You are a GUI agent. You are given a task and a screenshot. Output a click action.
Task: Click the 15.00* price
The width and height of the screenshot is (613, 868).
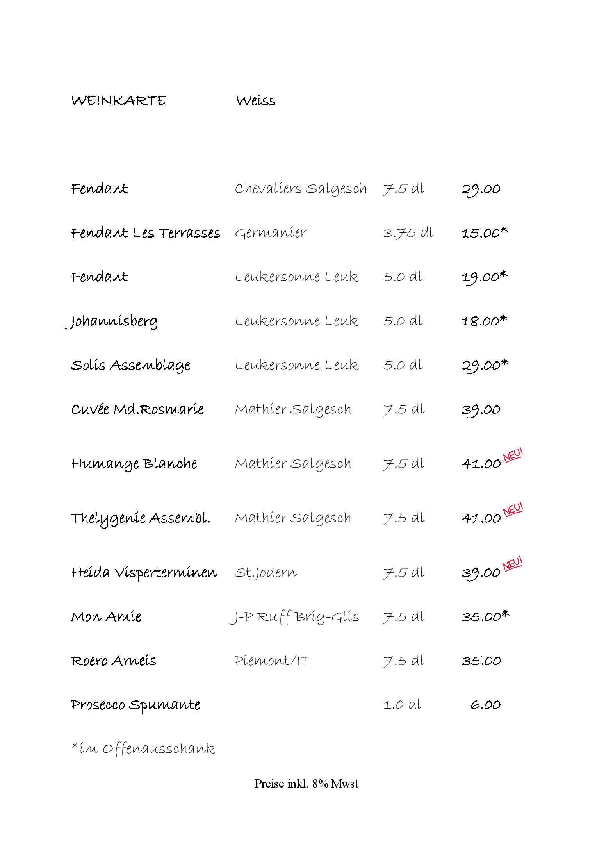485,233
